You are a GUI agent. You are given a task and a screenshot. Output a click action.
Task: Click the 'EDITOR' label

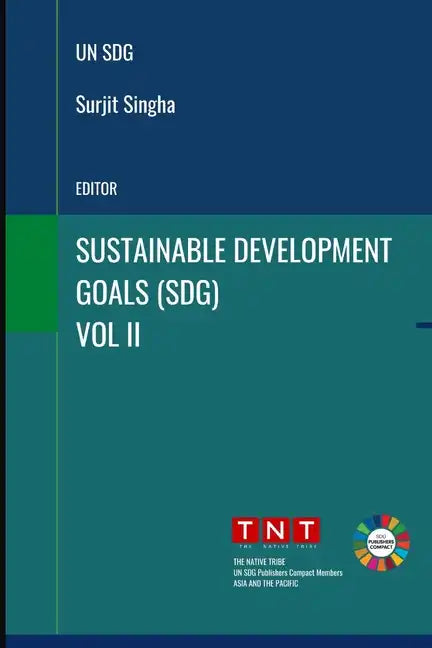tap(96, 189)
